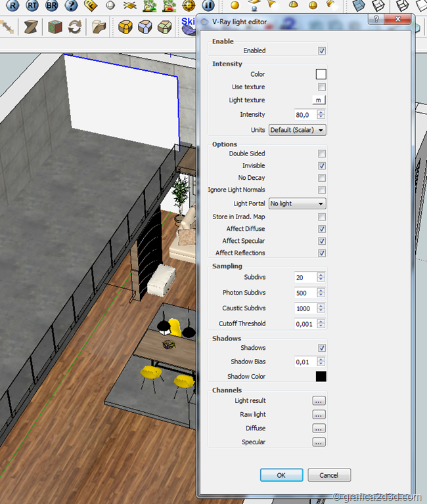Pick the light Color white swatch
The image size is (427, 504).
321,74
